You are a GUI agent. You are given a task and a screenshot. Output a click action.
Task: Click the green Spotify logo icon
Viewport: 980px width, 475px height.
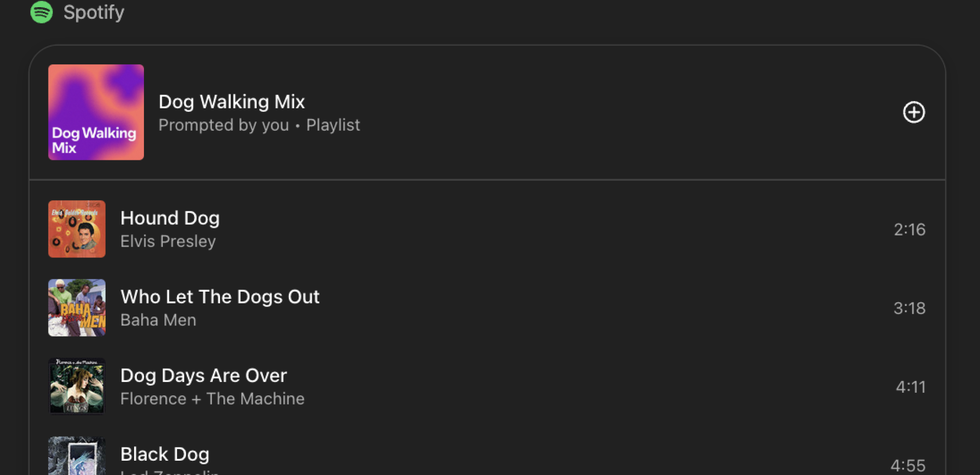pos(41,12)
